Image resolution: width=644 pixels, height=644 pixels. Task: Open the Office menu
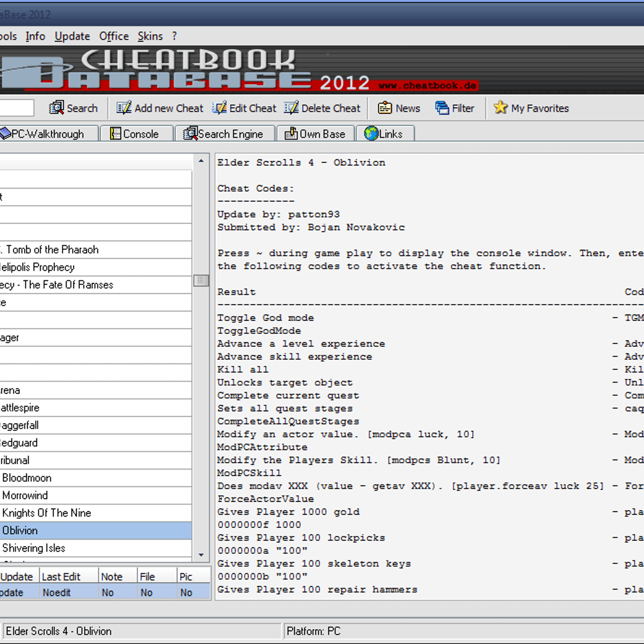click(114, 36)
